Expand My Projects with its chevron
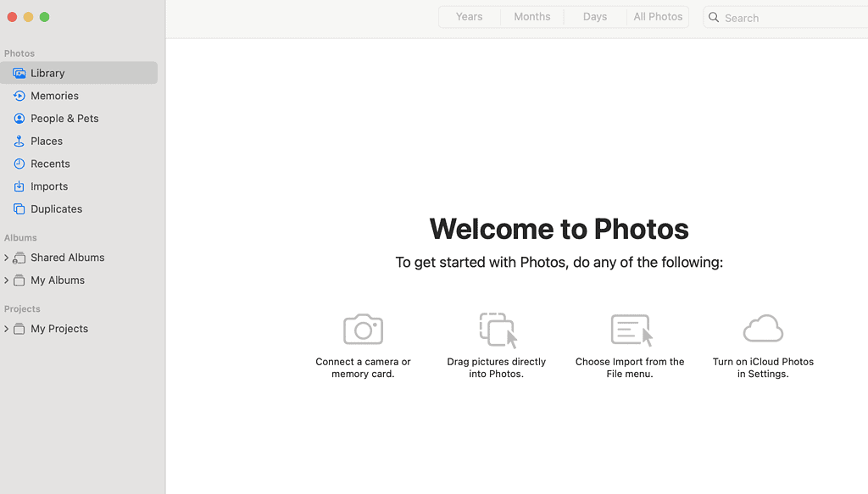 pos(6,329)
